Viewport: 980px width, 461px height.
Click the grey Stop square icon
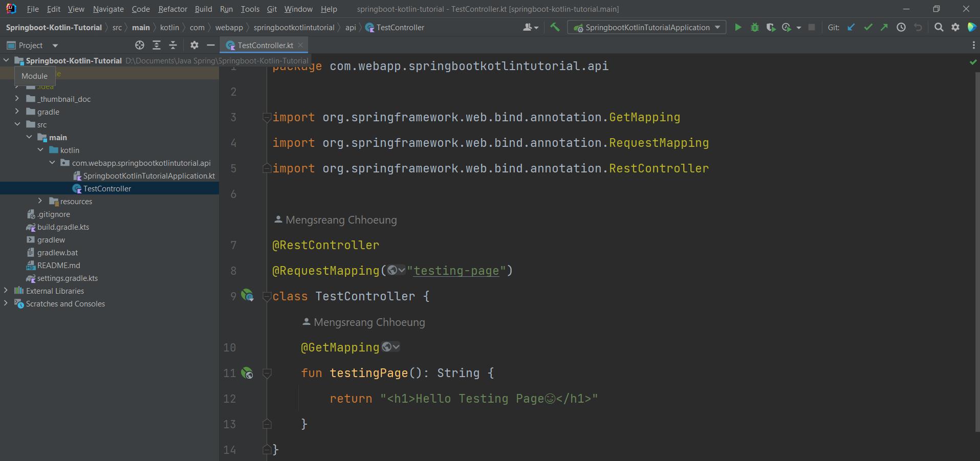point(812,27)
